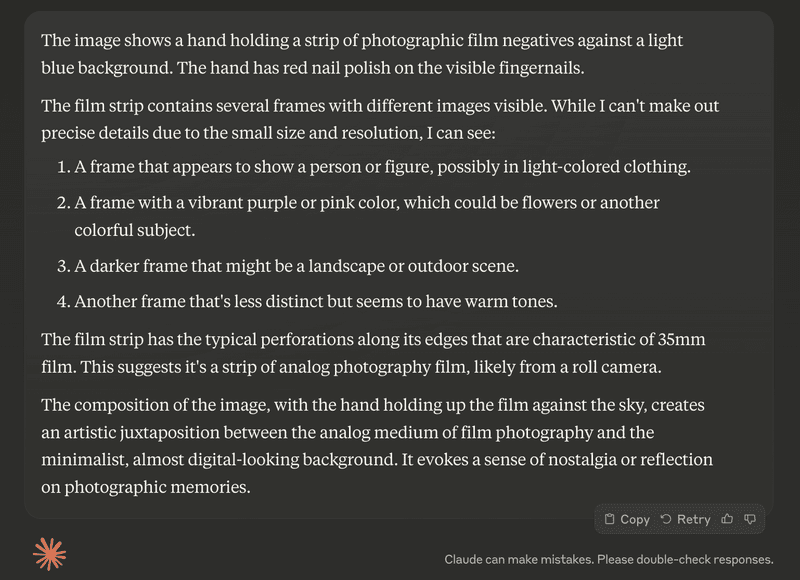Give the response a thumbs down
This screenshot has height=580, width=800.
pyautogui.click(x=749, y=519)
